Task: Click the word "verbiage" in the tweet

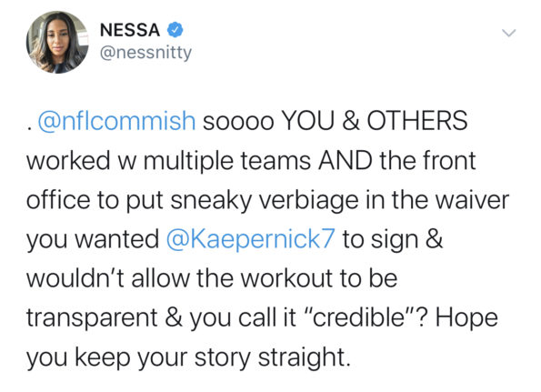Action: point(309,201)
